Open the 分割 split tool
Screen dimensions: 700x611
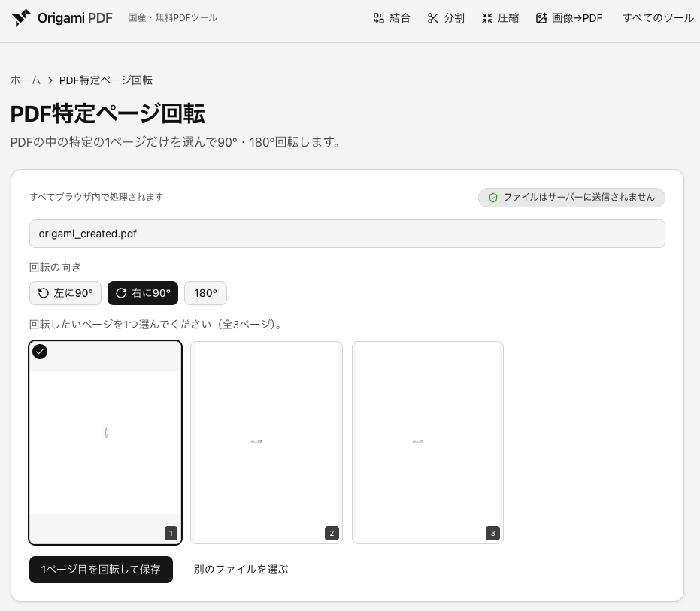click(x=446, y=18)
